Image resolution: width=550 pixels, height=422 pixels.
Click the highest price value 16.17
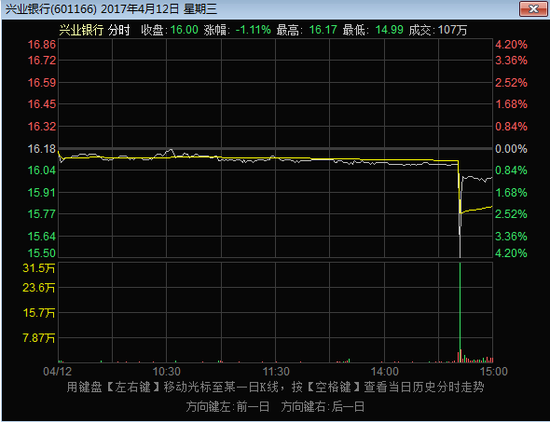(x=323, y=30)
